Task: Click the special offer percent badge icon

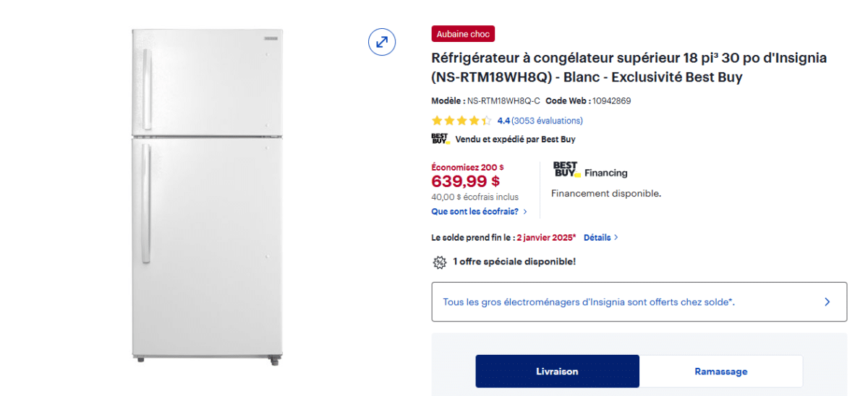Action: click(439, 262)
